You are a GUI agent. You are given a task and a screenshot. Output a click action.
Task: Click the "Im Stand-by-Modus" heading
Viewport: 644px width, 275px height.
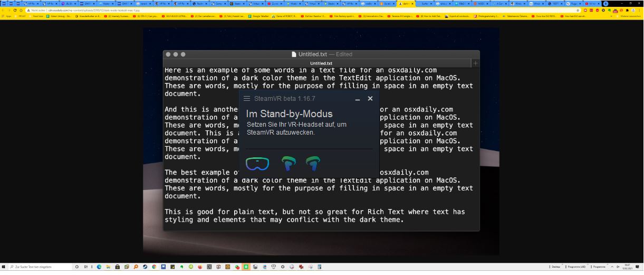click(x=289, y=113)
